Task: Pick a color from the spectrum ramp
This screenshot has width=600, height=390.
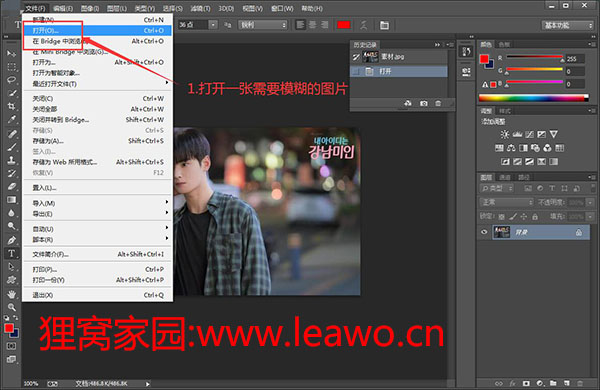Action: click(x=533, y=98)
